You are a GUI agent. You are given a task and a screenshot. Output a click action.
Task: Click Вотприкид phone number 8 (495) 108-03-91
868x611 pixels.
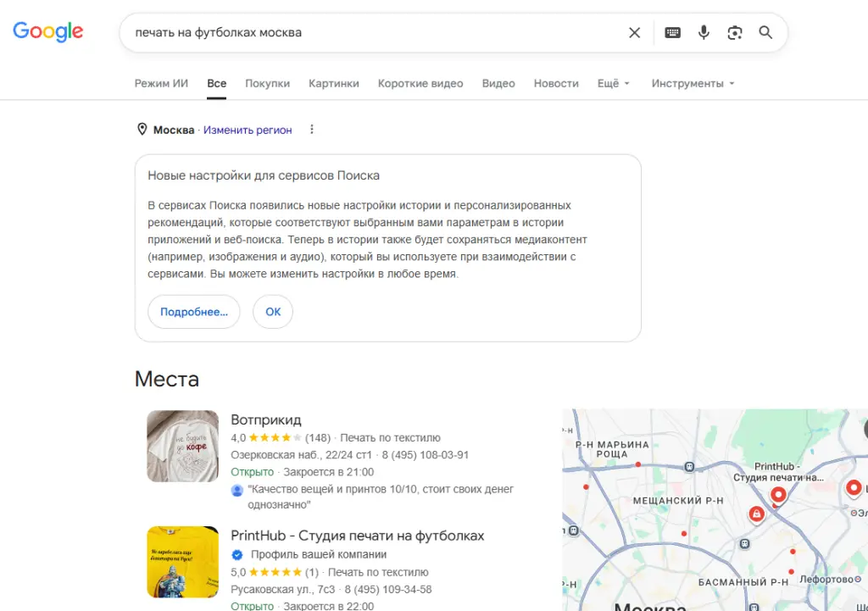coord(426,455)
